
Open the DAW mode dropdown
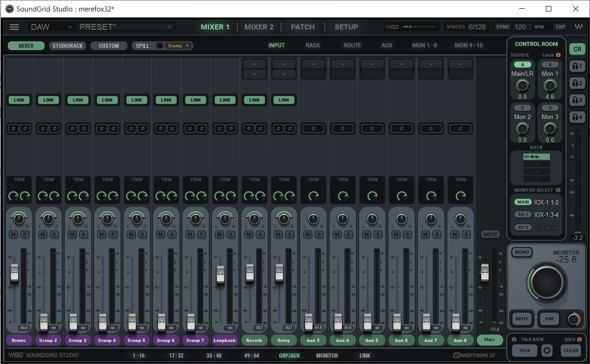pyautogui.click(x=51, y=27)
